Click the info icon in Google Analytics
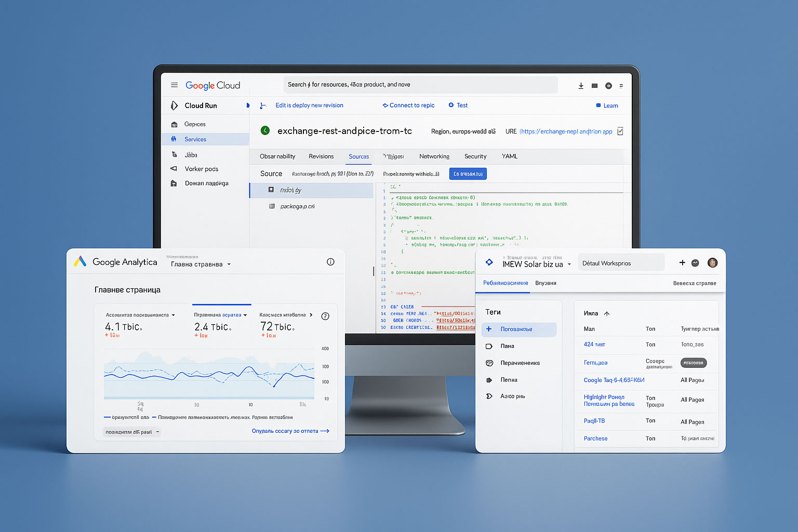Screen dimensions: 798x532 (330, 262)
